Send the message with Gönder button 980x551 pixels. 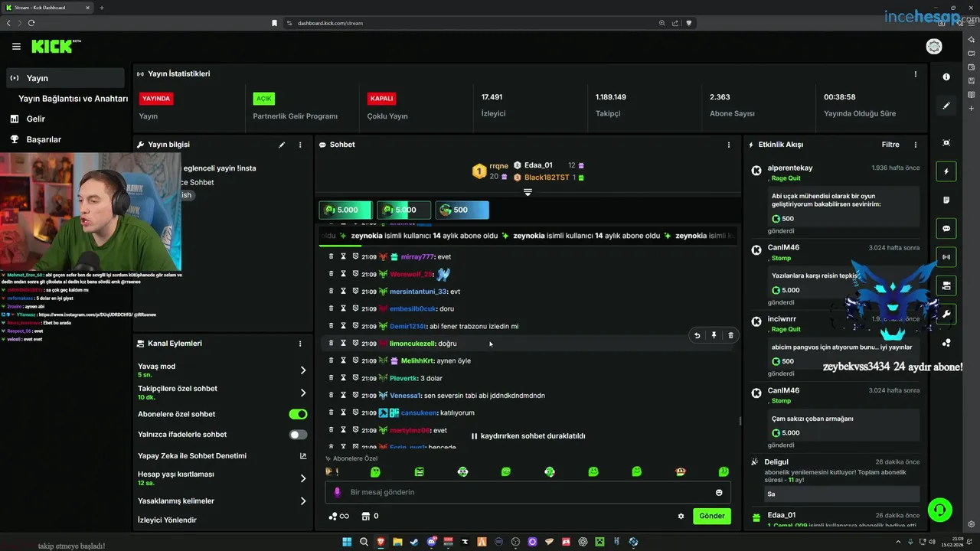(x=712, y=516)
